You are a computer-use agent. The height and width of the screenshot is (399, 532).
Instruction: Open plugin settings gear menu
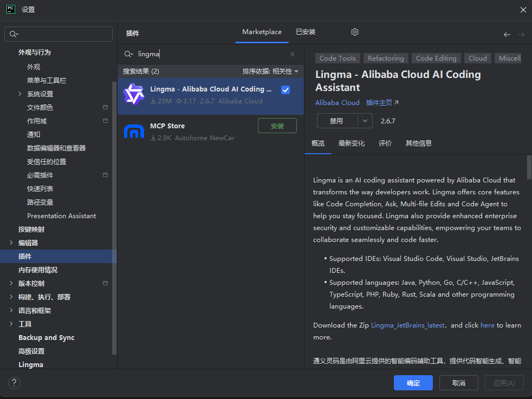(354, 32)
